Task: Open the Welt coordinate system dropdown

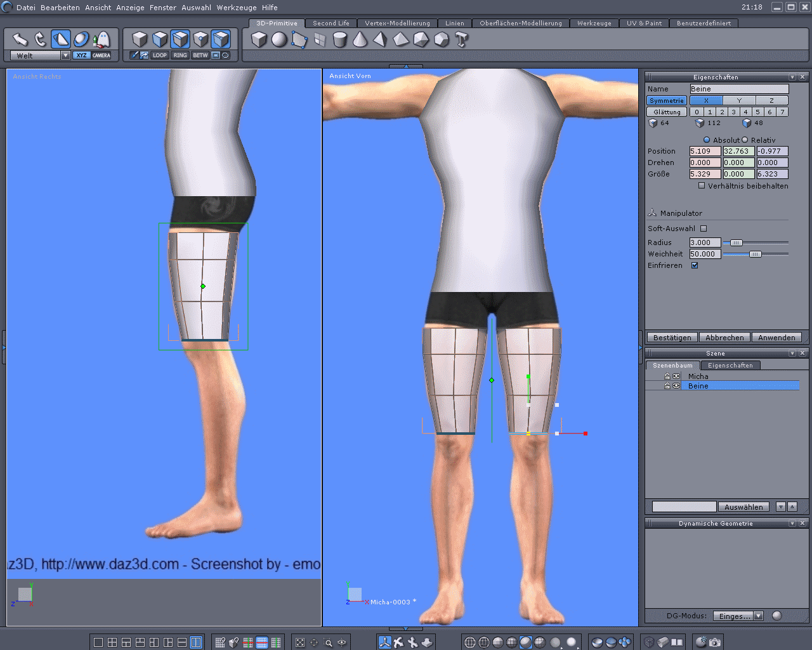Action: [65, 56]
